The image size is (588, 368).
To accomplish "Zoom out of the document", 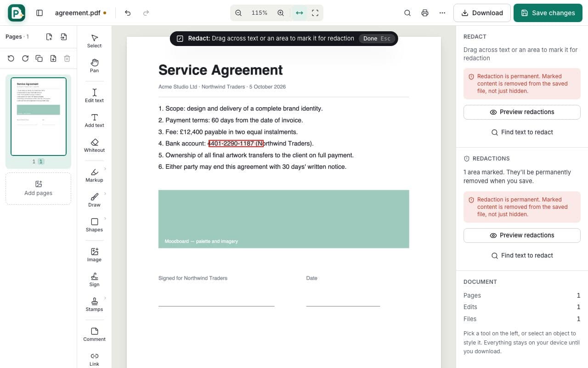I will tap(238, 13).
